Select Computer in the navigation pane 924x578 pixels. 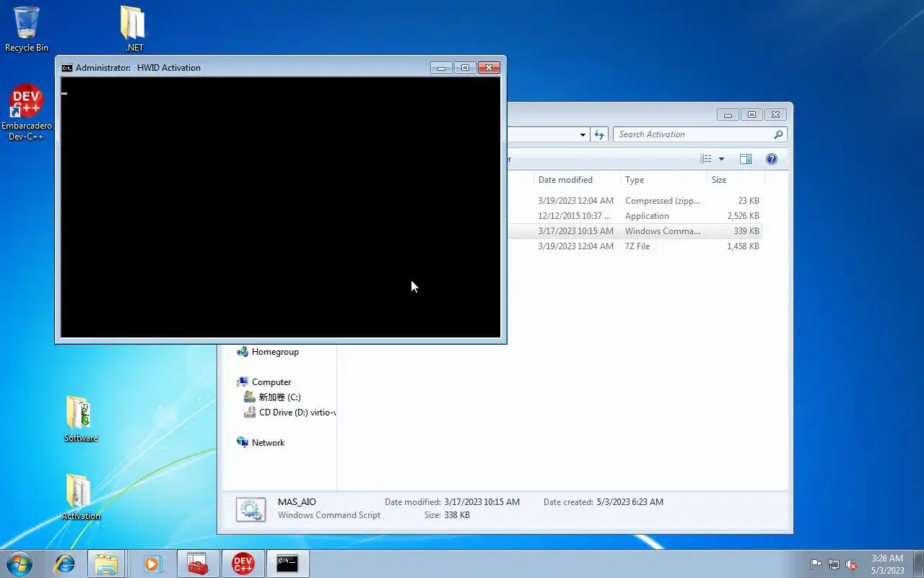click(x=271, y=382)
